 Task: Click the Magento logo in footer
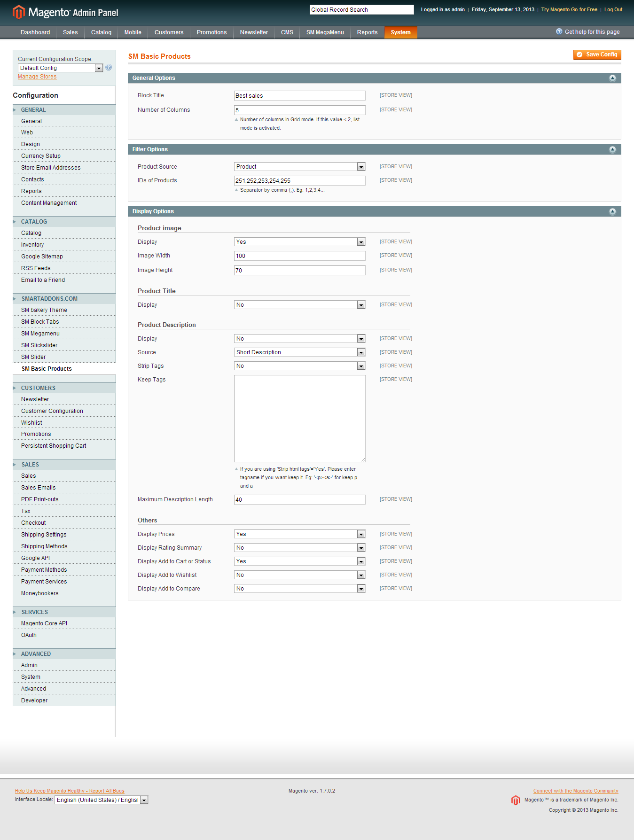pos(516,800)
